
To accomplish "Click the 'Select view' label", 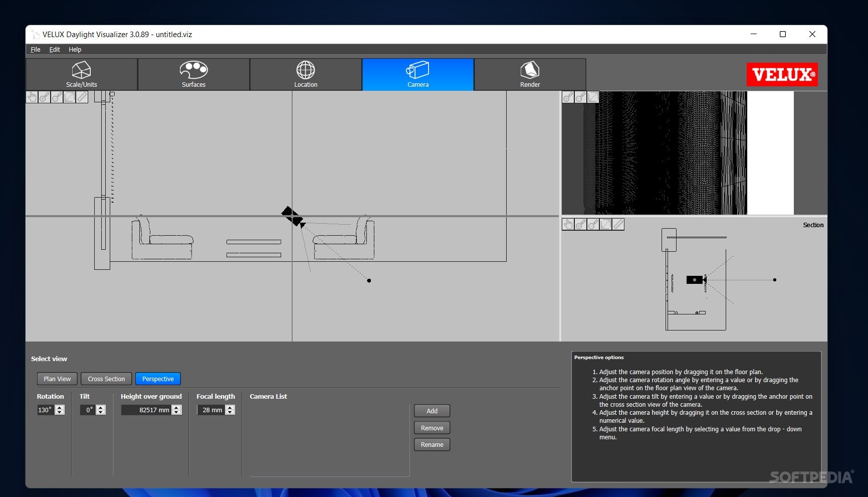I will [x=49, y=359].
